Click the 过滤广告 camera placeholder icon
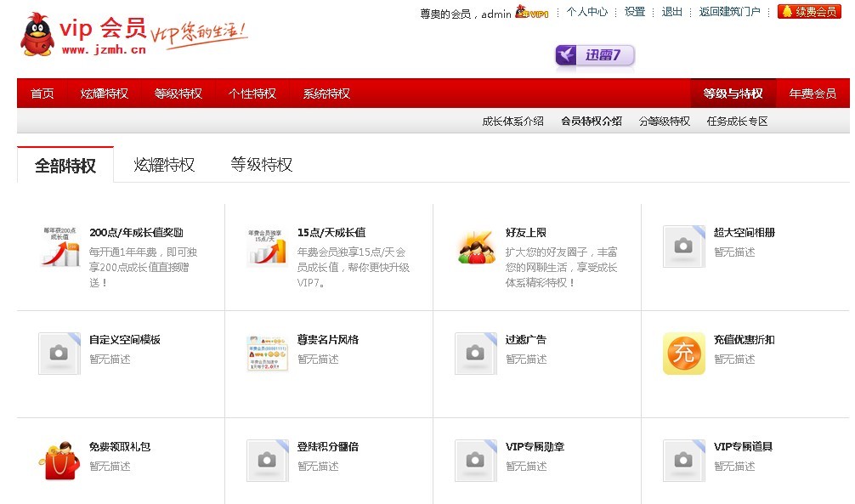The width and height of the screenshot is (855, 504). [x=475, y=354]
